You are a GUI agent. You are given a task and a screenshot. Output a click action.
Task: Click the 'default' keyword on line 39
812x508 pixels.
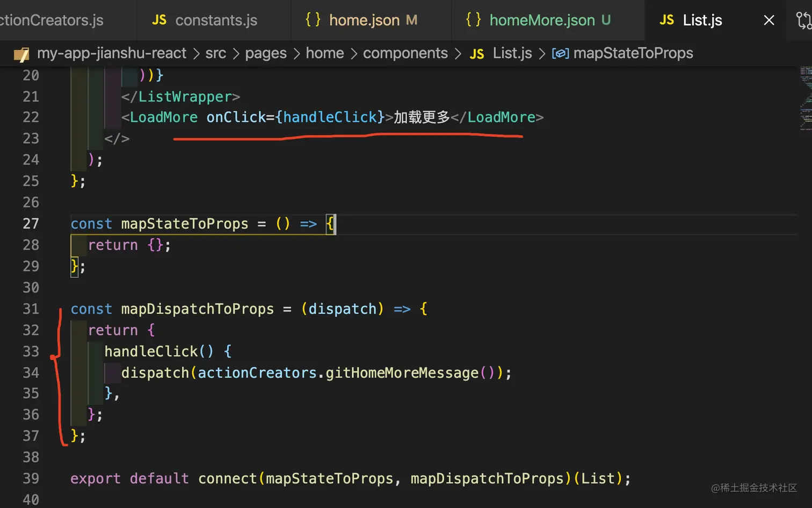[x=160, y=478]
